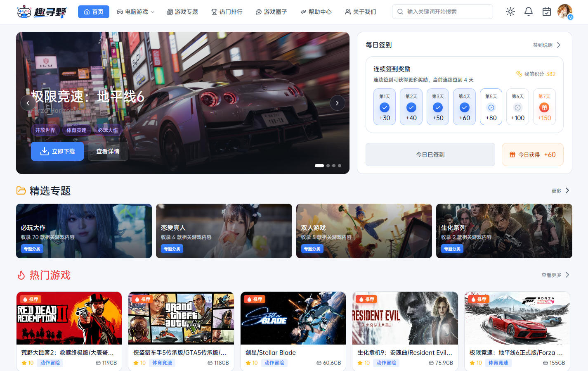This screenshot has width=588, height=371.
Task: Go to 热门排行 rankings page
Action: (x=227, y=12)
